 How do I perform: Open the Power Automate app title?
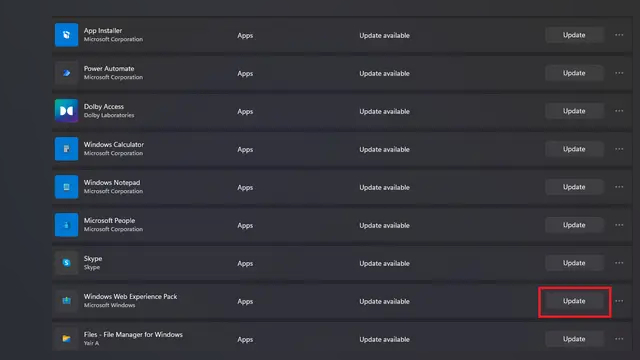[109, 69]
